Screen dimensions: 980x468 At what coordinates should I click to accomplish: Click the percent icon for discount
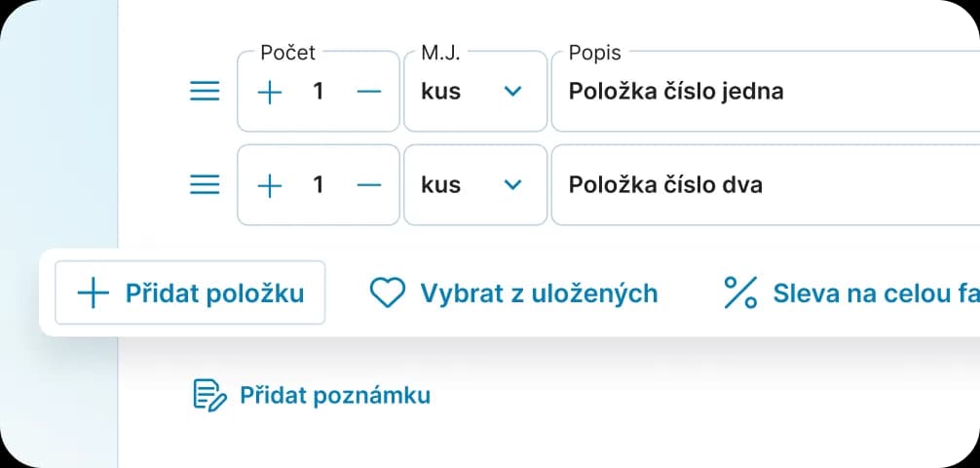click(x=740, y=292)
